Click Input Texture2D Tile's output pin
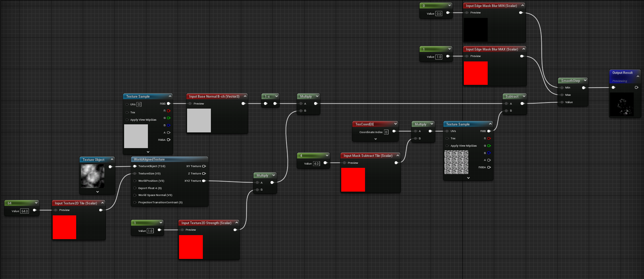644x279 pixels. point(101,210)
